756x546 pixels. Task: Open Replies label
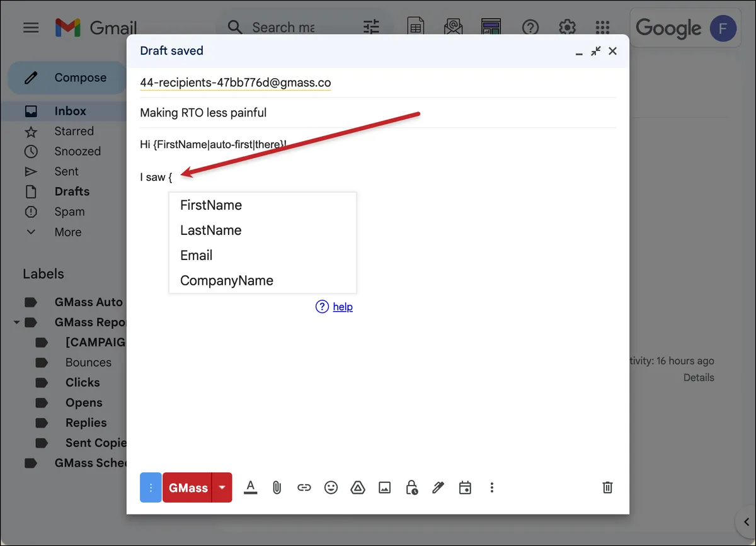86,423
